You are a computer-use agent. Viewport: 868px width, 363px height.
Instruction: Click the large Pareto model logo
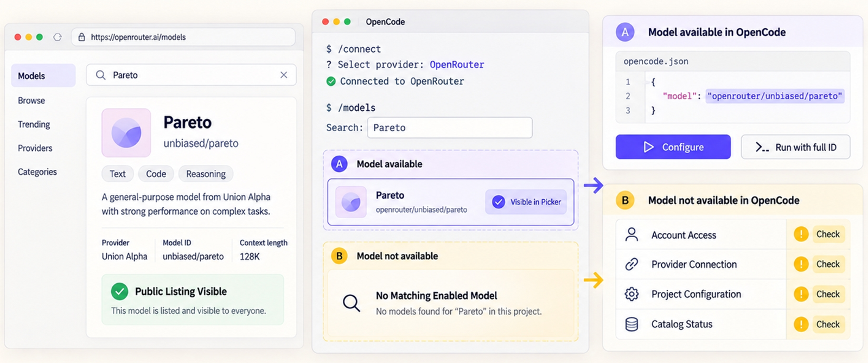126,133
